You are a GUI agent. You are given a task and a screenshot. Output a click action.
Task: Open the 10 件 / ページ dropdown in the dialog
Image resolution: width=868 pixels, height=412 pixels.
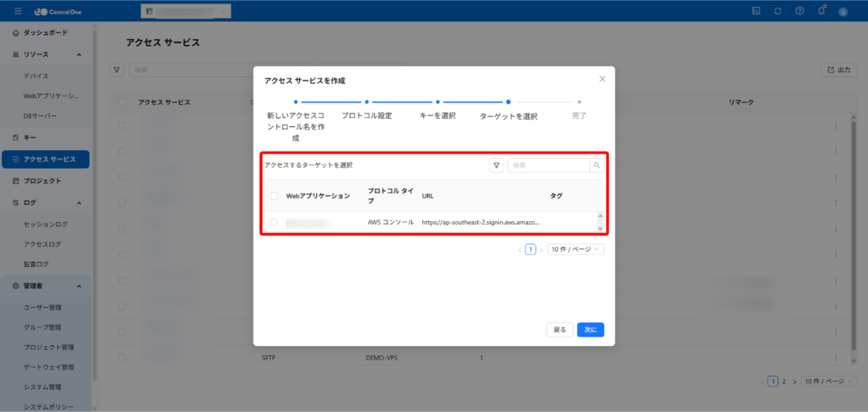point(576,249)
